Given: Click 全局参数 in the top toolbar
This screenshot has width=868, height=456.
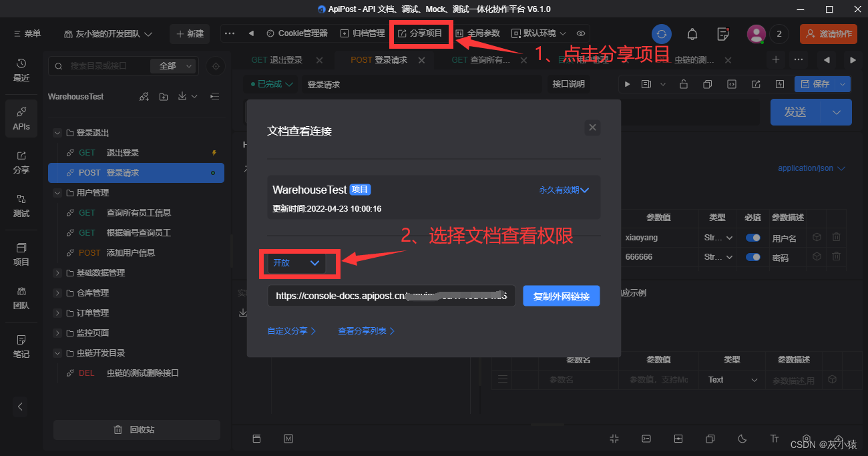Looking at the screenshot, I should (x=477, y=33).
